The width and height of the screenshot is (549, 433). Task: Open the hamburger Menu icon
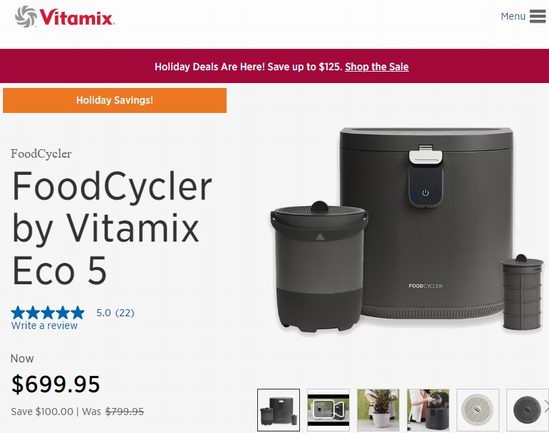(x=537, y=16)
